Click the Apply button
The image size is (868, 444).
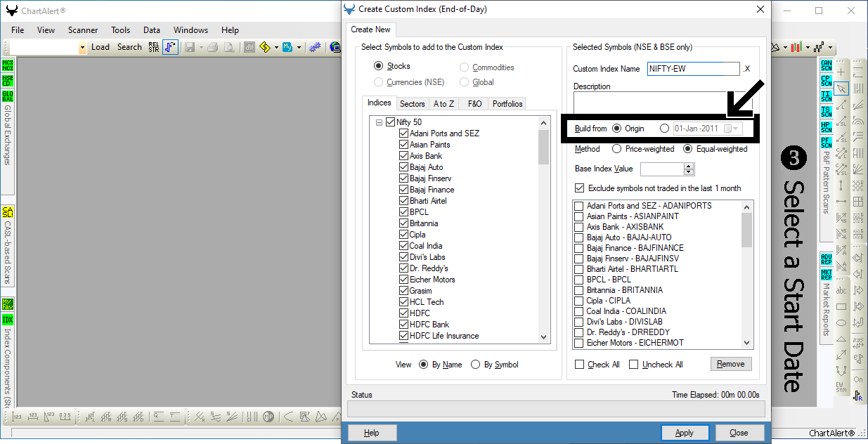tap(685, 433)
